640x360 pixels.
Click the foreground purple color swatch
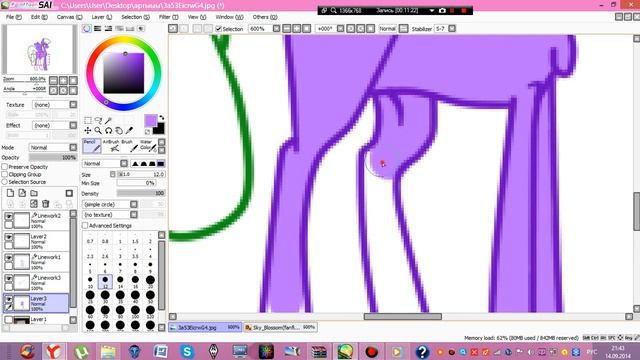tap(151, 120)
